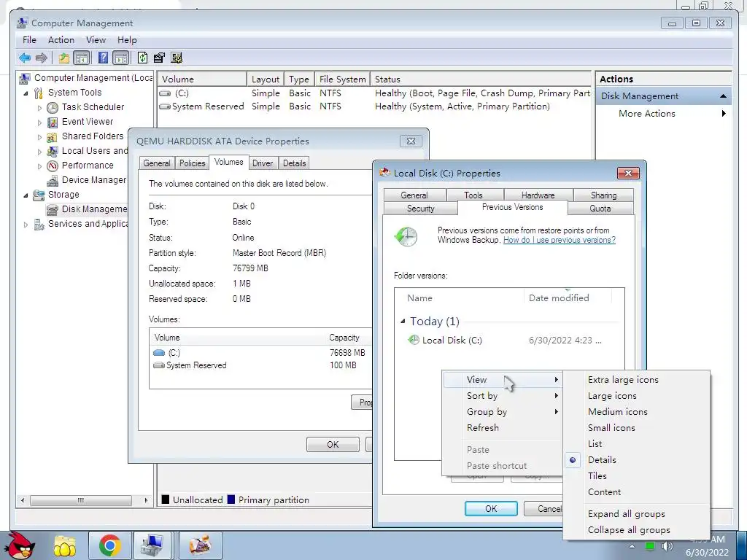Collapse the Disk Management actions section
Viewport: 747px width, 560px height.
click(723, 96)
